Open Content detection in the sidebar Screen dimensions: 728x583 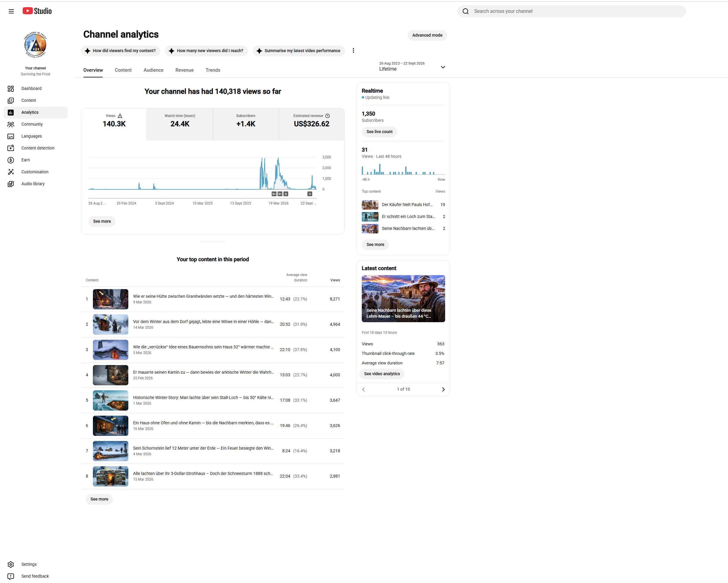coord(35,148)
